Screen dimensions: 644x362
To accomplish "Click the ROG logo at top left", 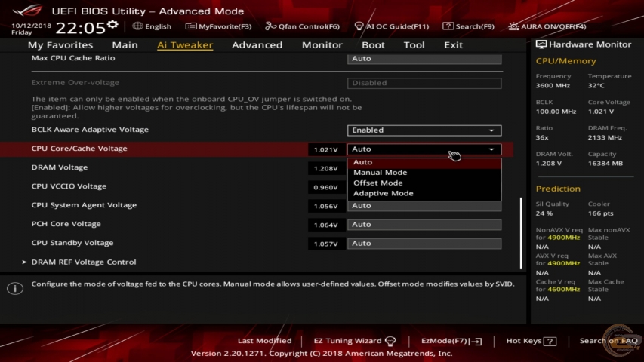I will click(x=27, y=10).
